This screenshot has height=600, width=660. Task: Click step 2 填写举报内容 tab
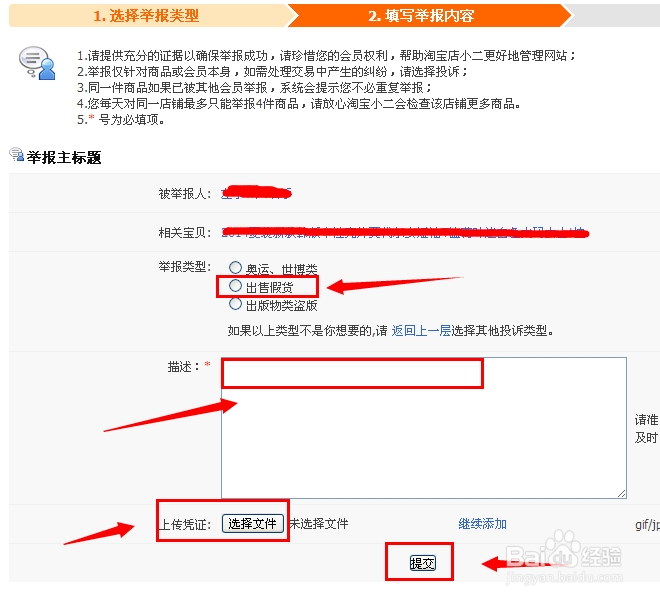421,16
